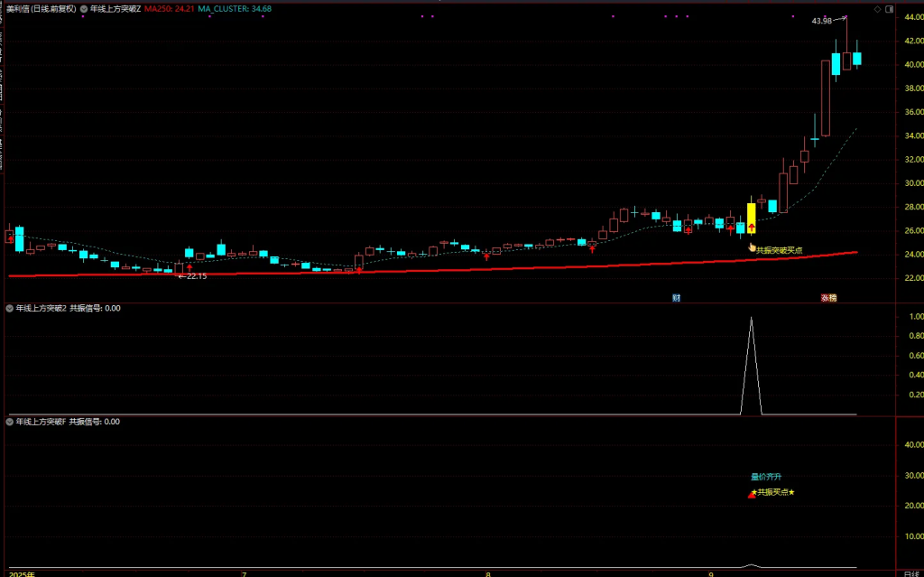924x577 pixels.
Task: Select the 美利信 stock title label
Action: (x=20, y=8)
